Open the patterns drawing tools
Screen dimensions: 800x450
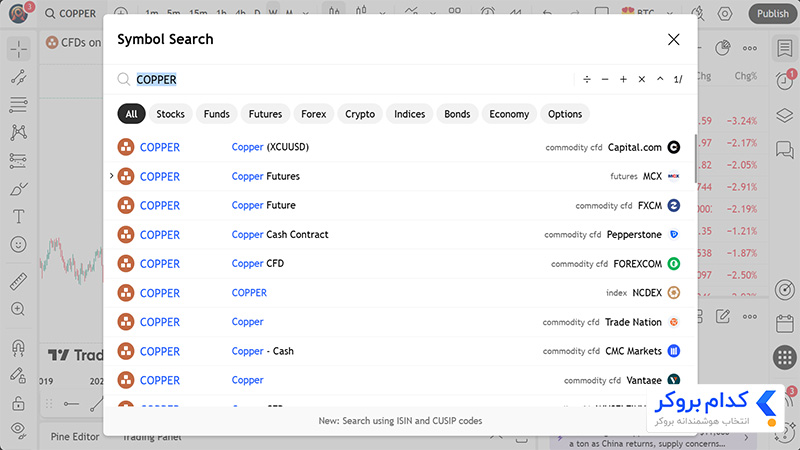point(18,133)
